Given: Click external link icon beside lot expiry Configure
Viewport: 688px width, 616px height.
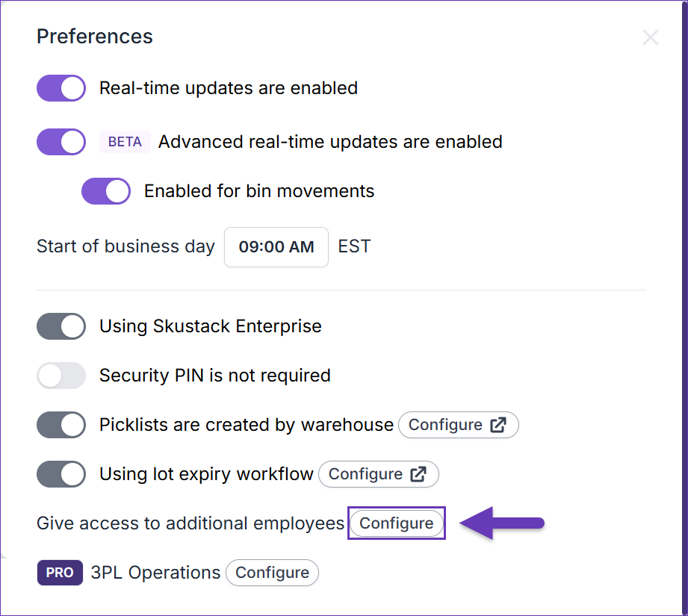Looking at the screenshot, I should point(418,474).
